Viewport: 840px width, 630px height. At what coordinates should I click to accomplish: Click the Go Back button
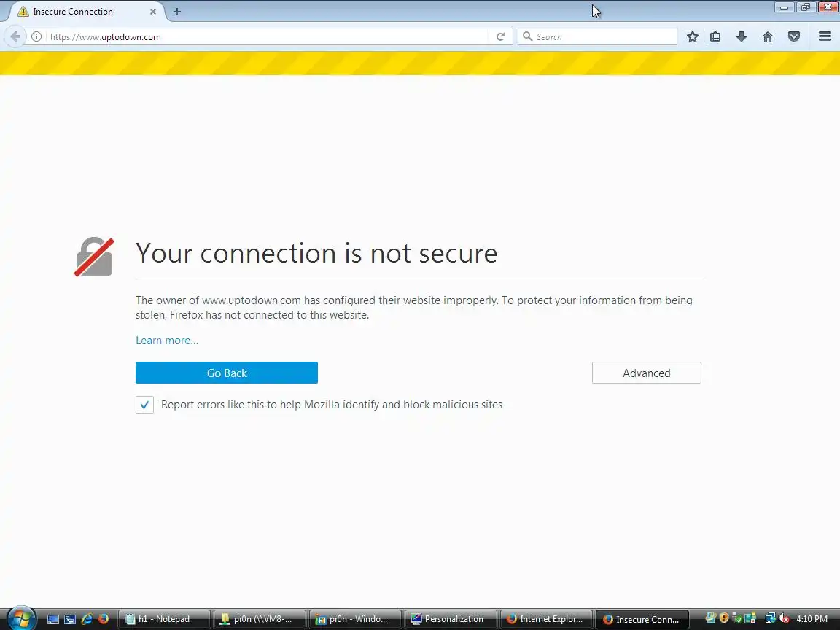pyautogui.click(x=227, y=373)
